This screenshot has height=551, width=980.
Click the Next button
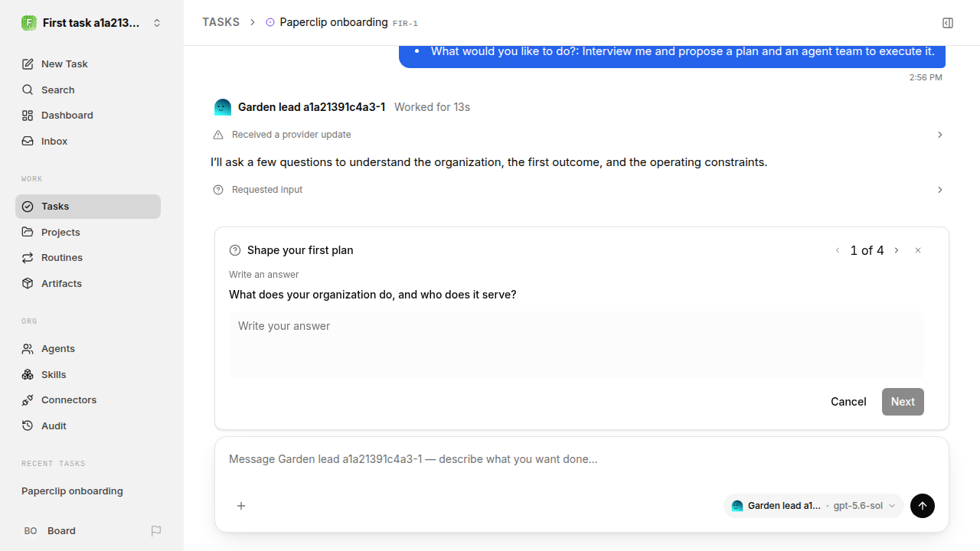point(903,402)
